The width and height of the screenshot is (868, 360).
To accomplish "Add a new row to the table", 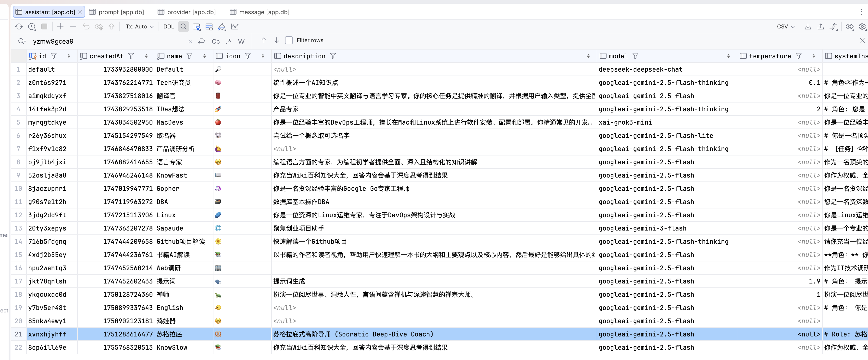I will click(x=60, y=26).
